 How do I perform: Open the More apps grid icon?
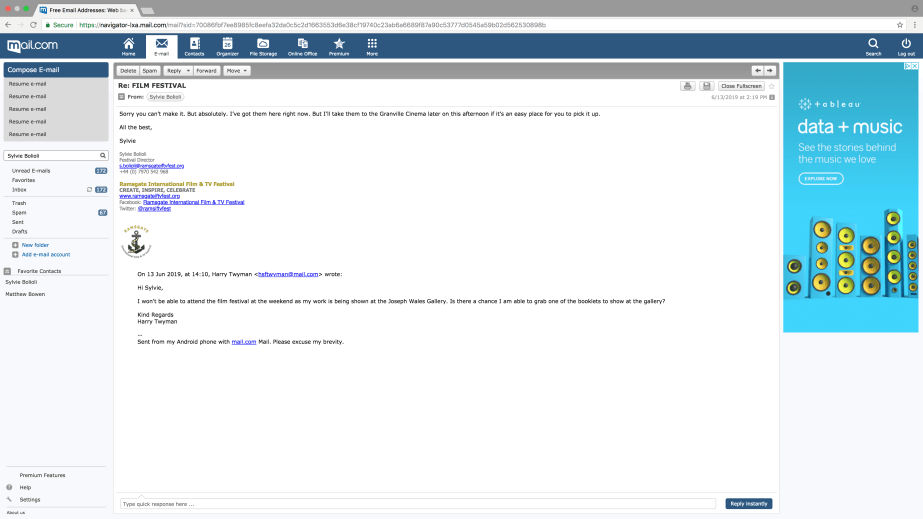click(372, 46)
